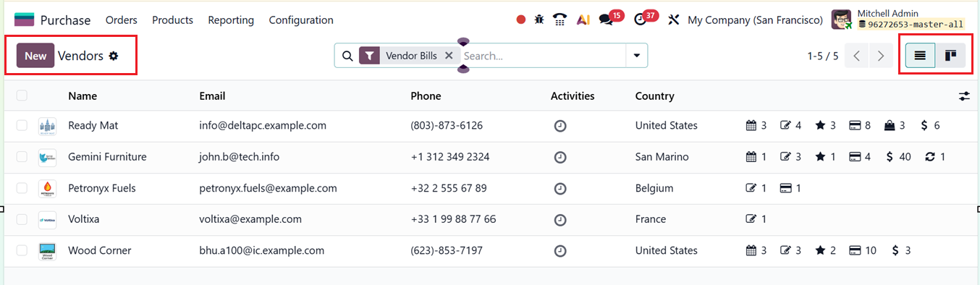Open the Products menu
This screenshot has width=980, height=285.
click(172, 20)
